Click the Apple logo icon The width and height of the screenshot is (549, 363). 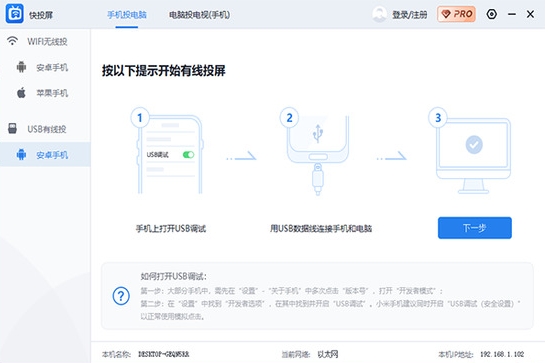21,92
